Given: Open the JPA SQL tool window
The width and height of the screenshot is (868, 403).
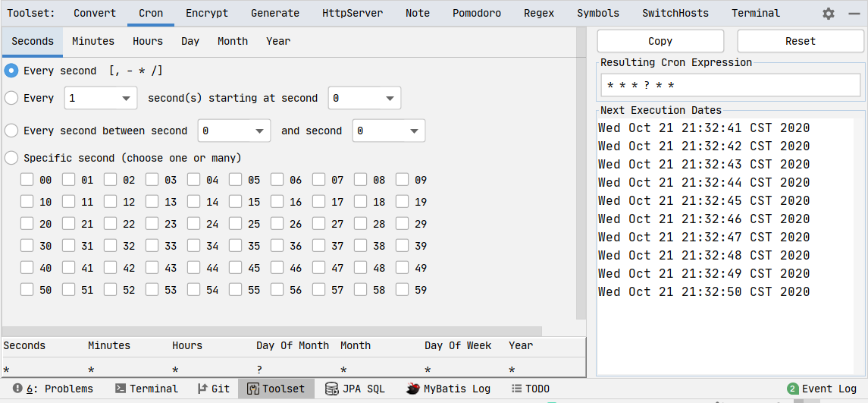Looking at the screenshot, I should pos(355,389).
